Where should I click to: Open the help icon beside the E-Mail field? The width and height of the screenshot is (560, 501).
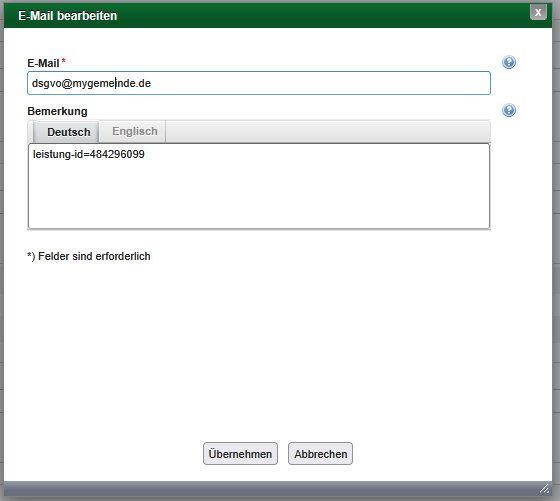pos(509,62)
